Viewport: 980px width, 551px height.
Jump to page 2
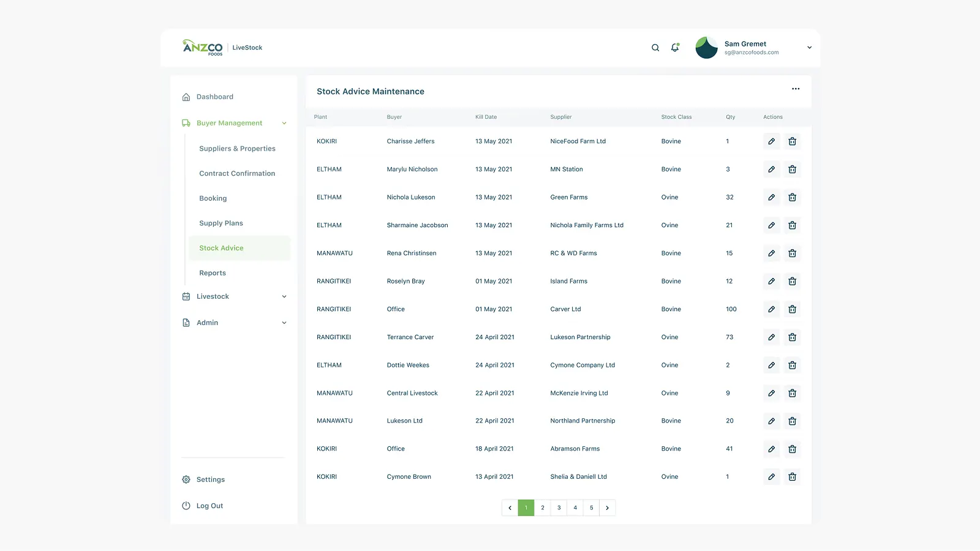click(543, 508)
